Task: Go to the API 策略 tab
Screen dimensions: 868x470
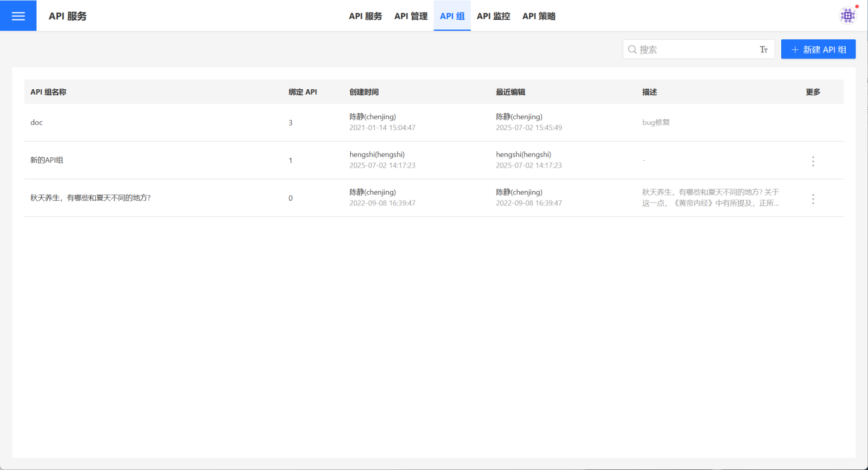Action: tap(538, 16)
